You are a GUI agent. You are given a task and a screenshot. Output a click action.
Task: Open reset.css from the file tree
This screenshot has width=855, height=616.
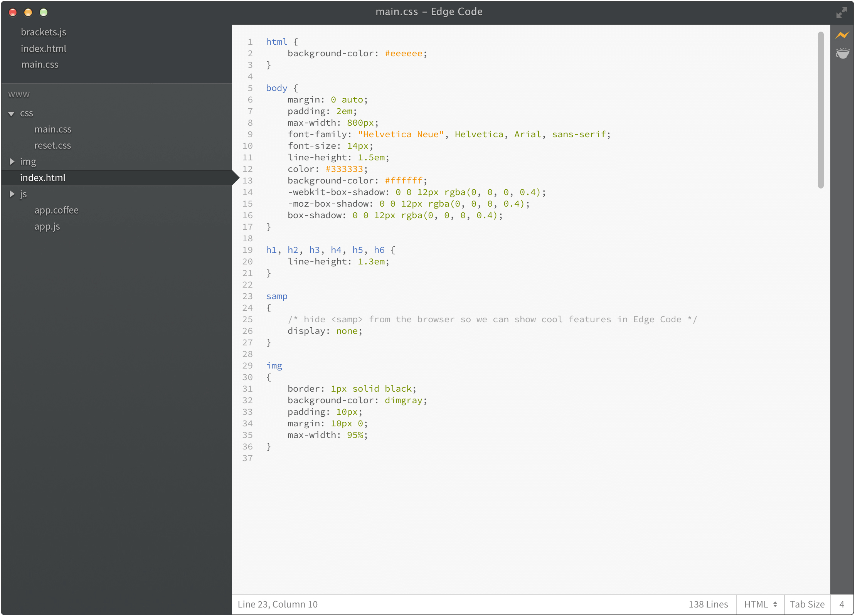[x=52, y=145]
